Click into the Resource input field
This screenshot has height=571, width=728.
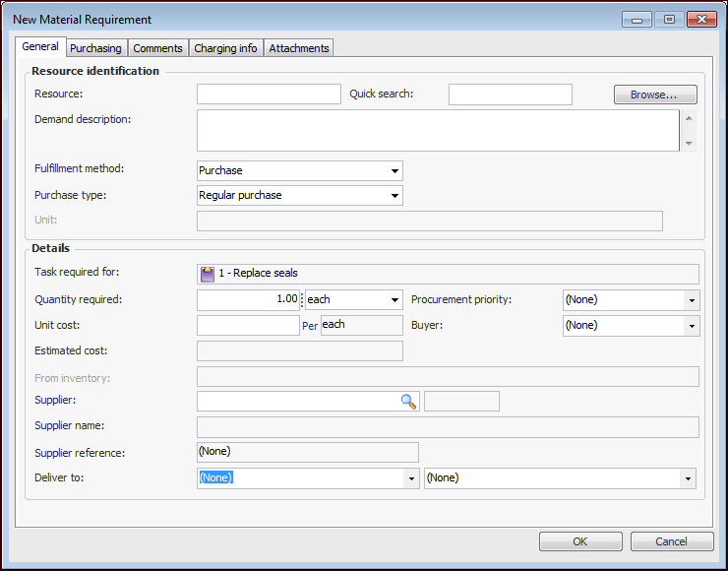(x=269, y=95)
